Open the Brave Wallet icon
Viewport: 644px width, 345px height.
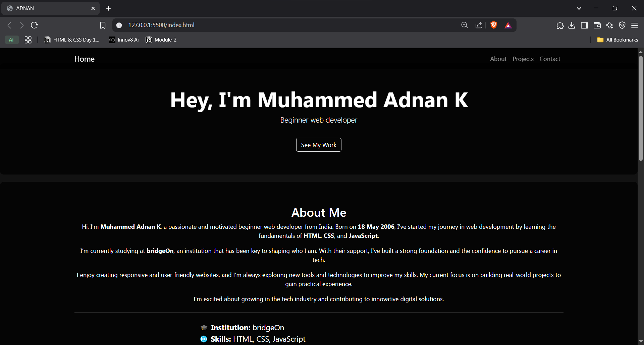coord(597,25)
